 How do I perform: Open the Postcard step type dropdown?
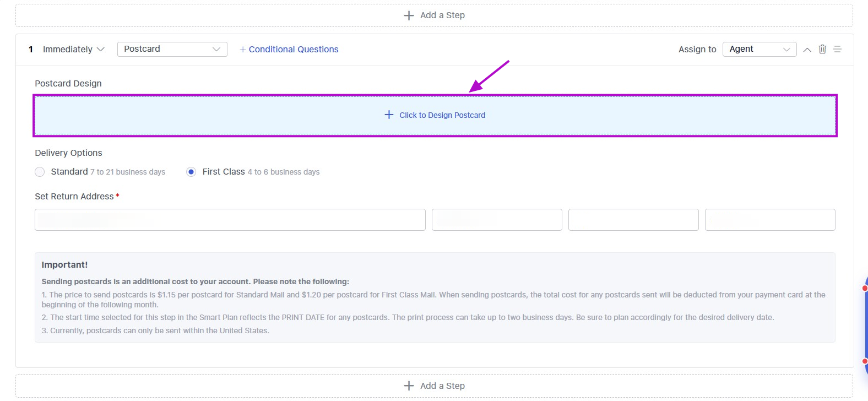click(172, 49)
